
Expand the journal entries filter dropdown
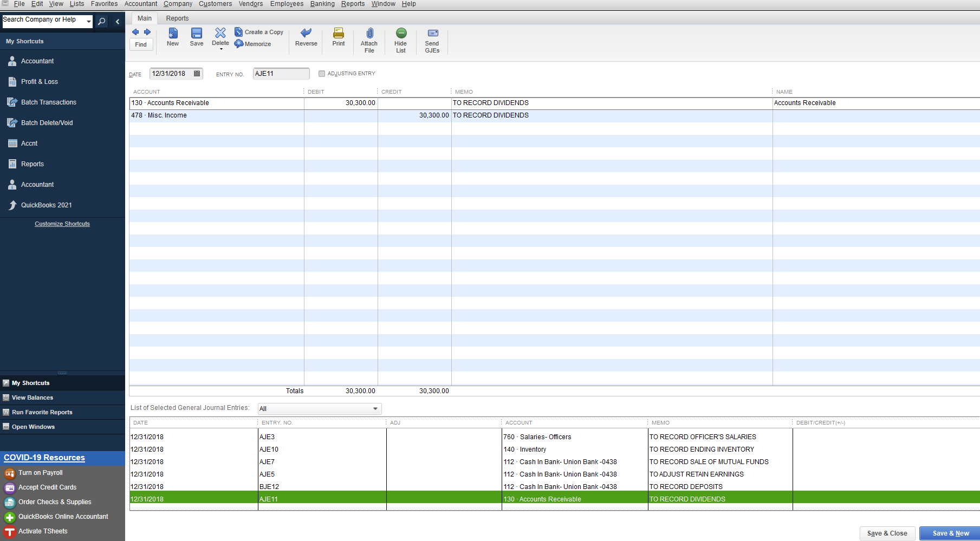coord(375,409)
